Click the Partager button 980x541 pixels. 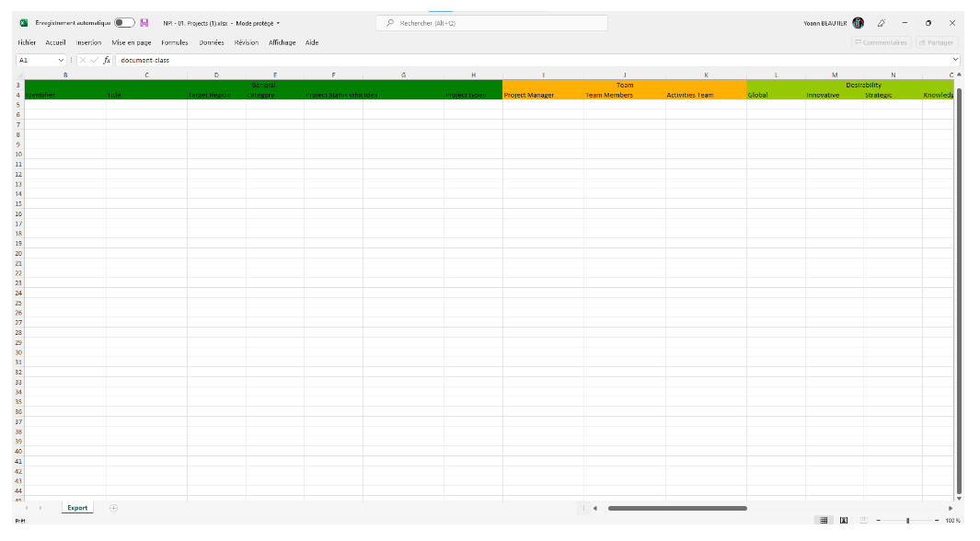[937, 42]
